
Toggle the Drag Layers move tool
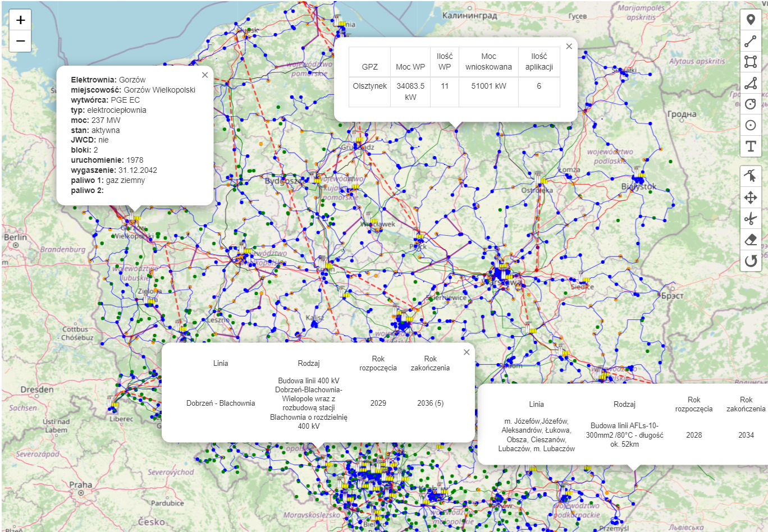click(751, 198)
